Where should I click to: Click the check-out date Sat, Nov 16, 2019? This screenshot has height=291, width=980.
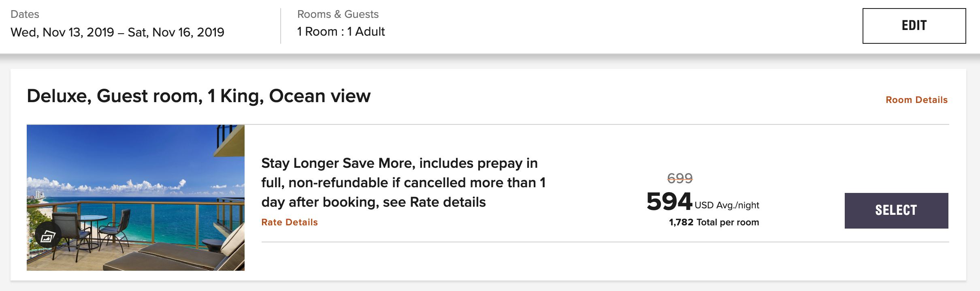176,32
